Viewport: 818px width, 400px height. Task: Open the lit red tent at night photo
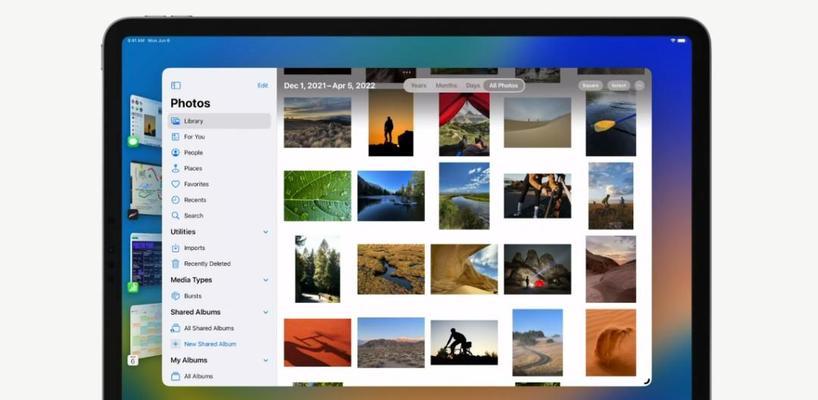pos(537,269)
